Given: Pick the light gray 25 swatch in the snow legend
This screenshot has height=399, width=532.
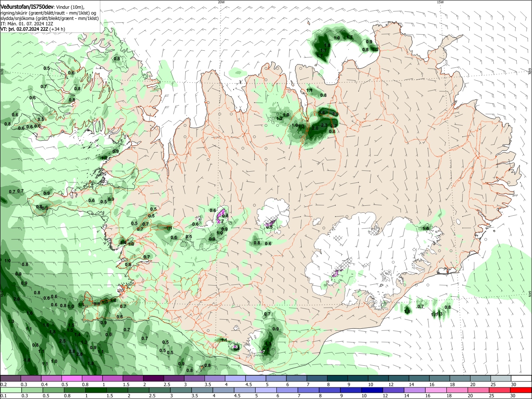Looking at the screenshot, I should coord(501,379).
